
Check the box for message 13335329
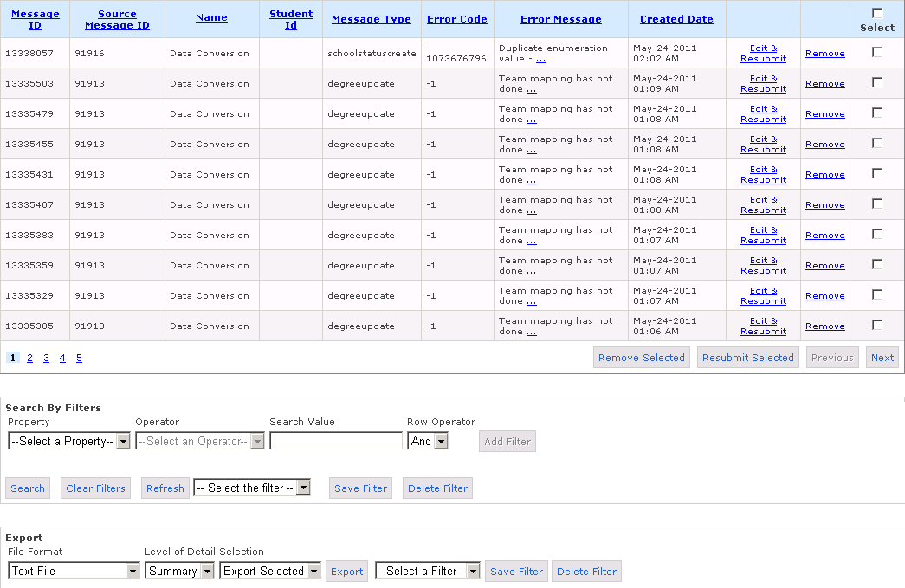[x=877, y=294]
